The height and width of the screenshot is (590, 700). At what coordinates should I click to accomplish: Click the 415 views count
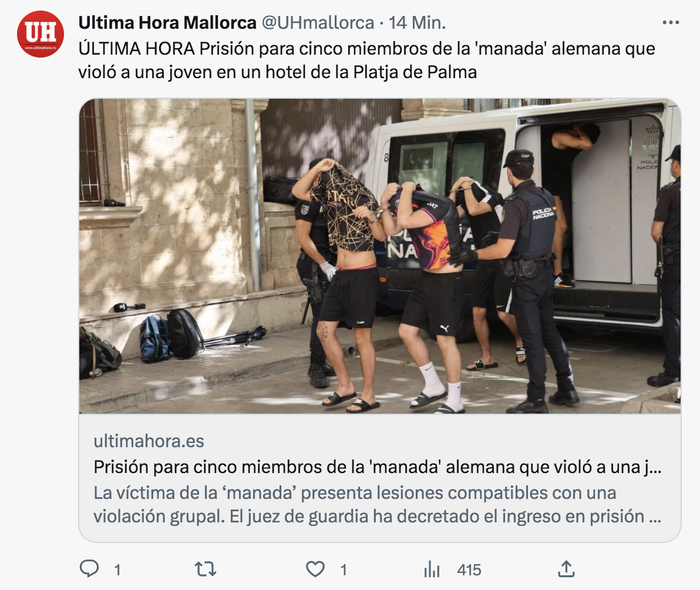pos(469,570)
